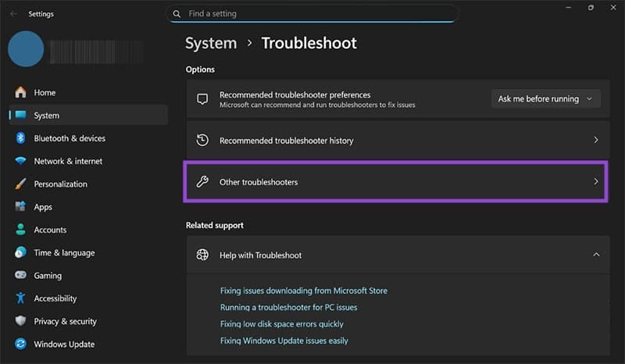The height and width of the screenshot is (364, 625).
Task: Open Time & language settings
Action: 64,252
